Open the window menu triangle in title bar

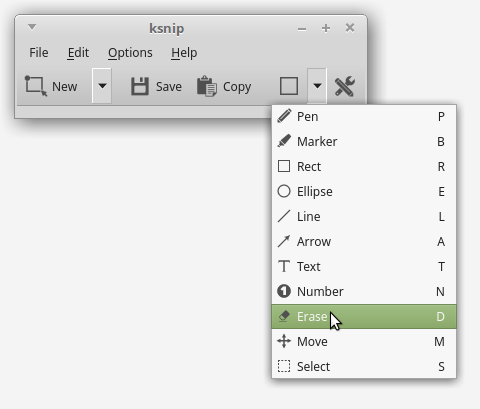pyautogui.click(x=32, y=27)
